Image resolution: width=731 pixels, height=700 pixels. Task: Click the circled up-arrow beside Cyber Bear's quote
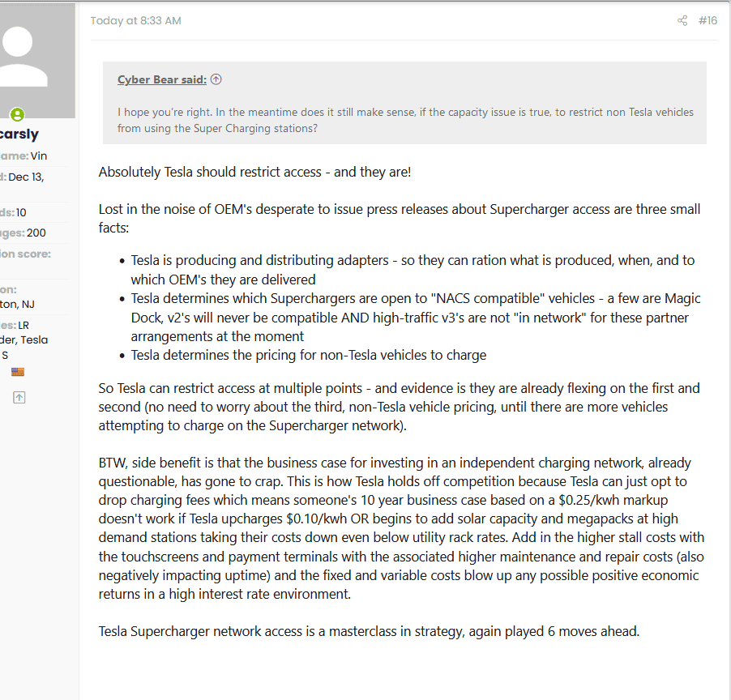(x=216, y=79)
